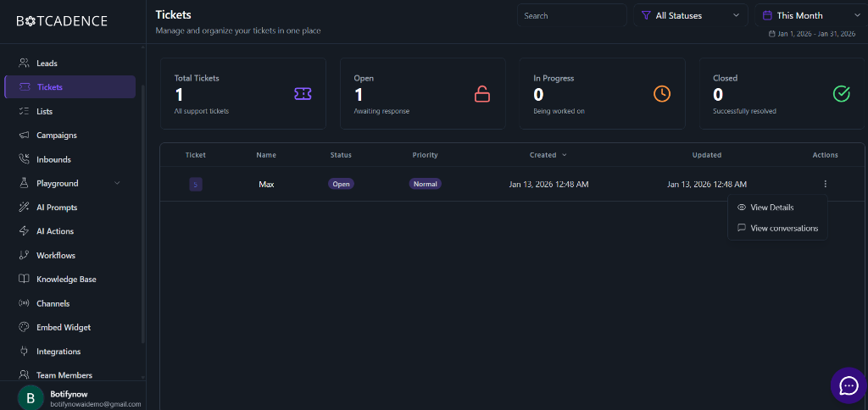Click the red unlocked padlock icon

(x=482, y=94)
